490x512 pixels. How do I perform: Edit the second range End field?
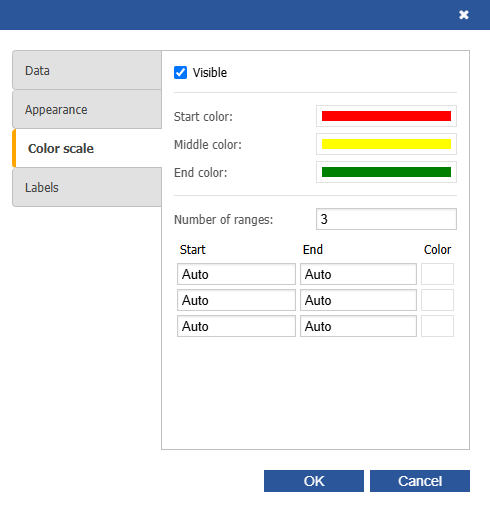click(358, 300)
